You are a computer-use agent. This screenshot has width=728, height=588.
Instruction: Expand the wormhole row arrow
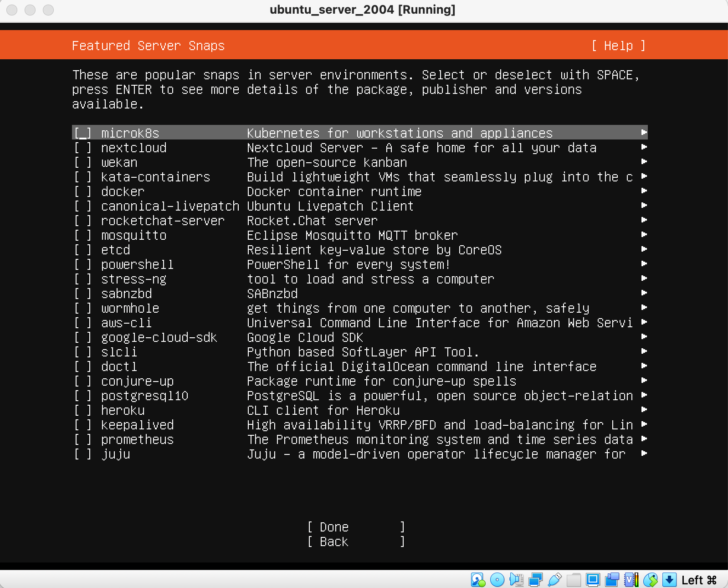(x=644, y=307)
